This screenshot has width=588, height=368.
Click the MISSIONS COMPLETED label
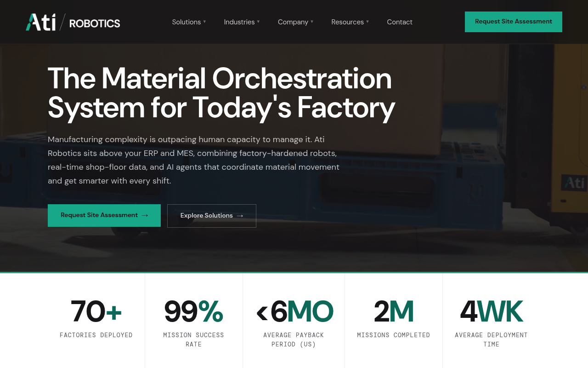394,335
